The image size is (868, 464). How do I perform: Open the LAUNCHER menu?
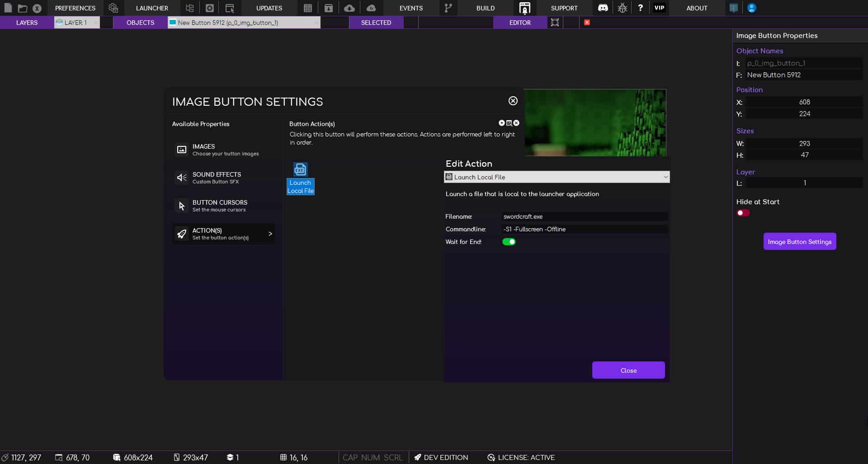pos(151,8)
